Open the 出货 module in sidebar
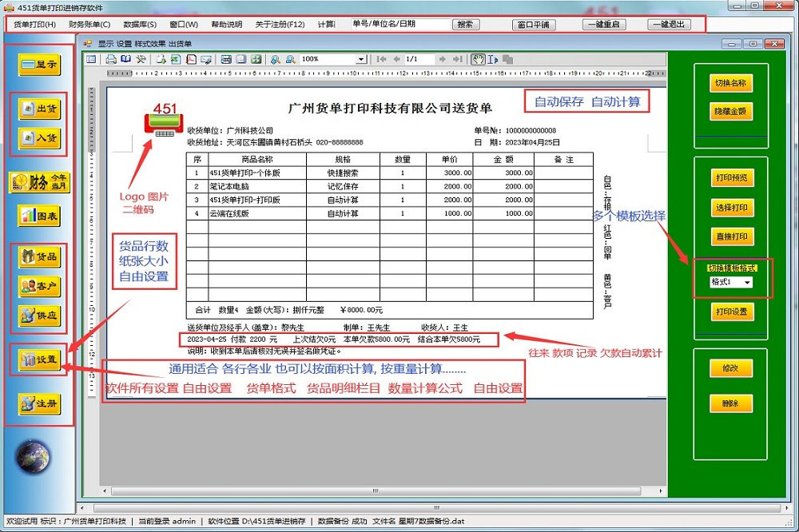Image resolution: width=799 pixels, height=532 pixels. coord(40,109)
